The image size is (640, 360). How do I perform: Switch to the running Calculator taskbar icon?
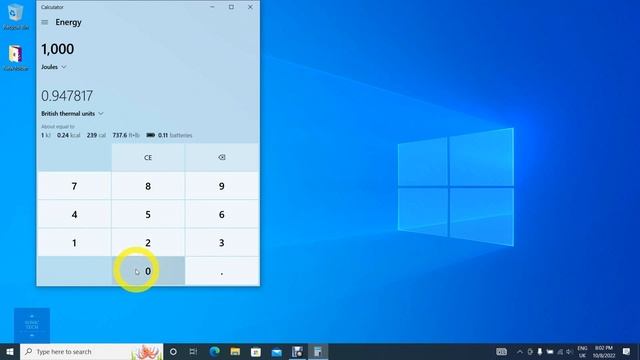(318, 351)
